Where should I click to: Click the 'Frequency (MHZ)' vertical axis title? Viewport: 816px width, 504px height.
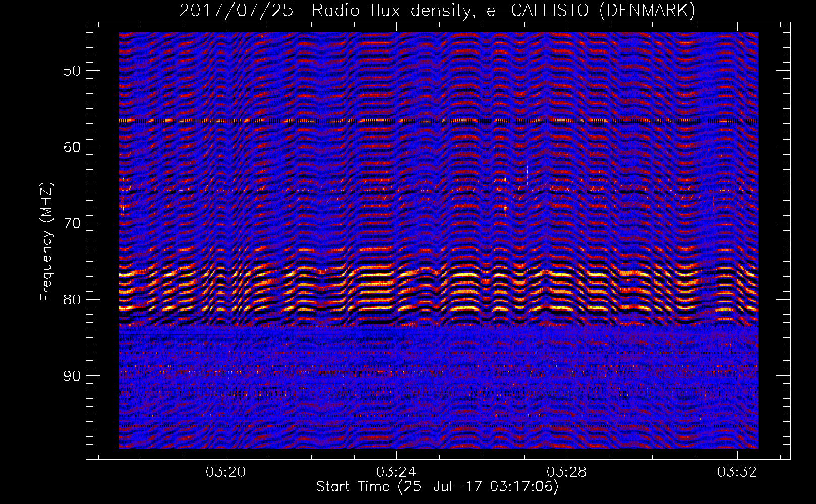(46, 242)
